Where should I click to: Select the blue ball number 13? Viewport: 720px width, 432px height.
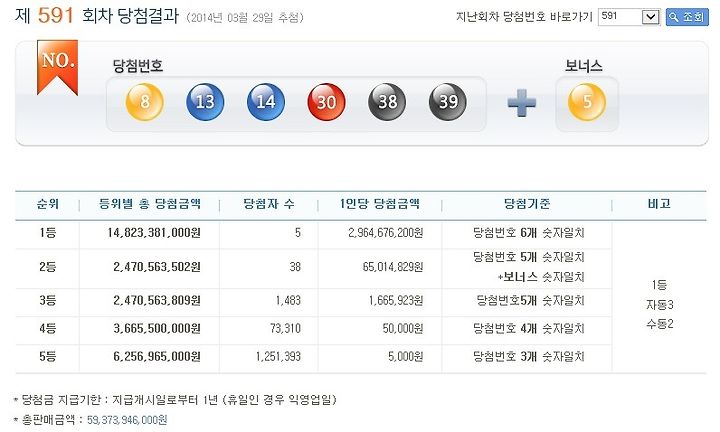click(x=205, y=102)
